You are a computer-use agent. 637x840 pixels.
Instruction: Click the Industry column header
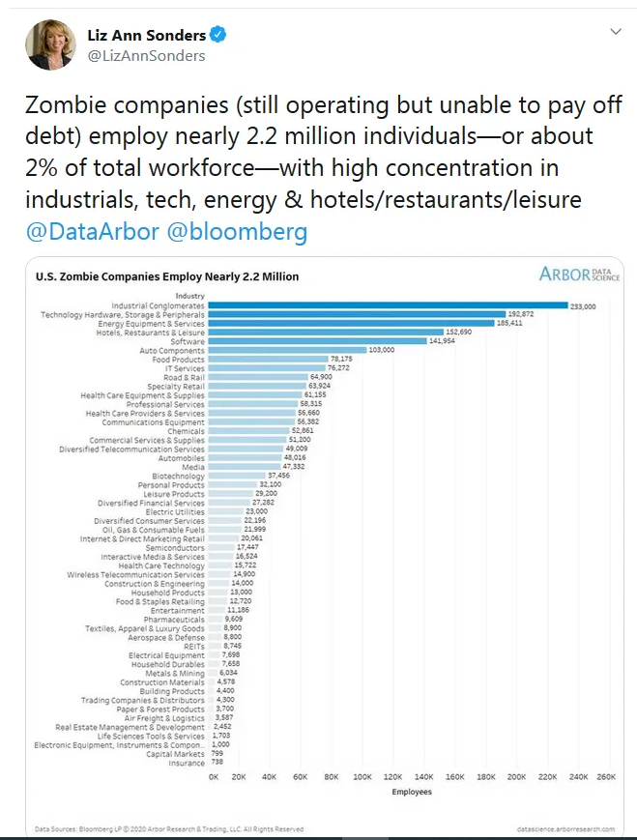(x=189, y=295)
